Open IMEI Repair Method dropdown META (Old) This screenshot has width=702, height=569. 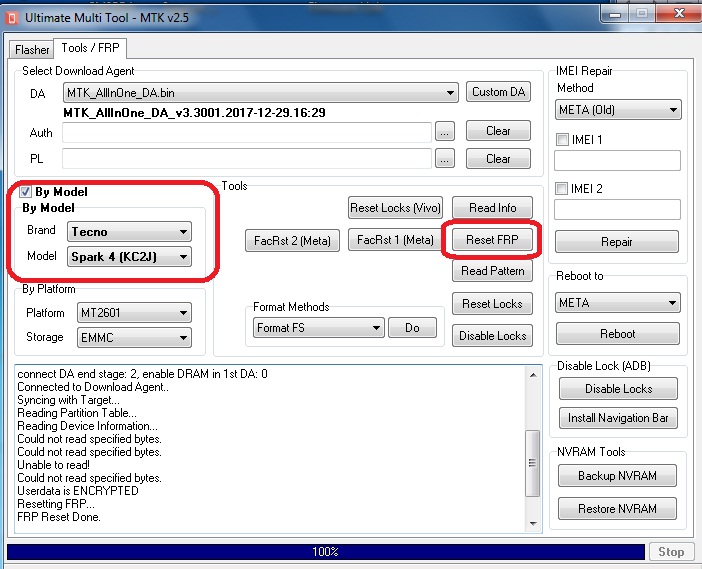[618, 110]
